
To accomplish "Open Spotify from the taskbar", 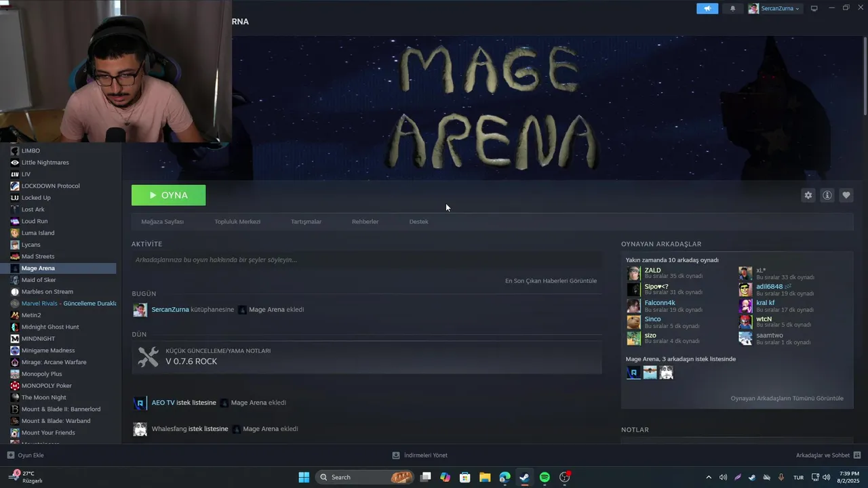I will [545, 477].
